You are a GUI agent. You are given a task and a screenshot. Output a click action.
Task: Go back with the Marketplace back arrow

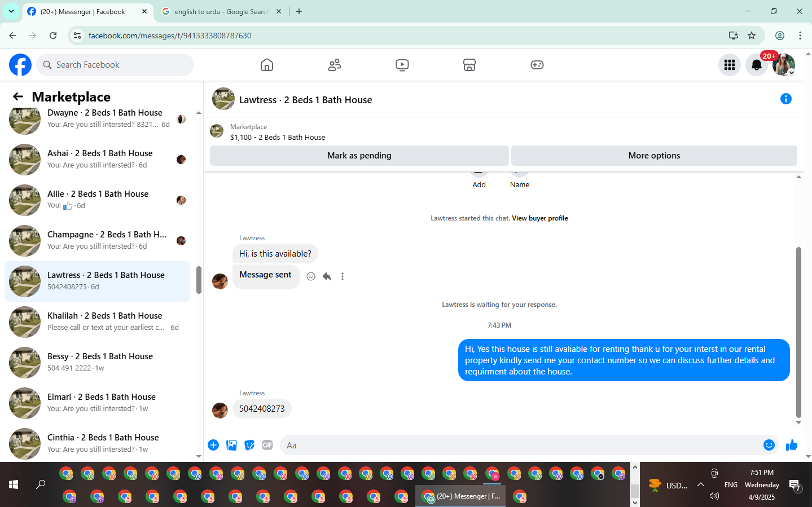18,96
